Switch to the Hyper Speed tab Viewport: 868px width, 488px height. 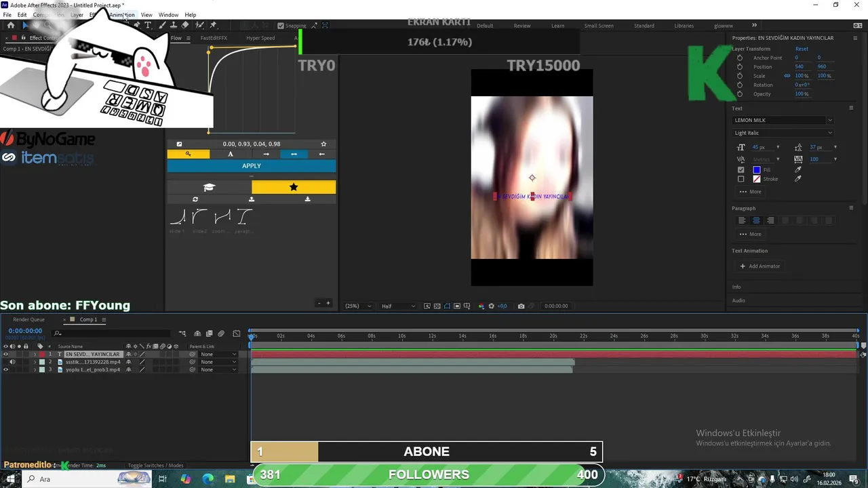click(260, 38)
